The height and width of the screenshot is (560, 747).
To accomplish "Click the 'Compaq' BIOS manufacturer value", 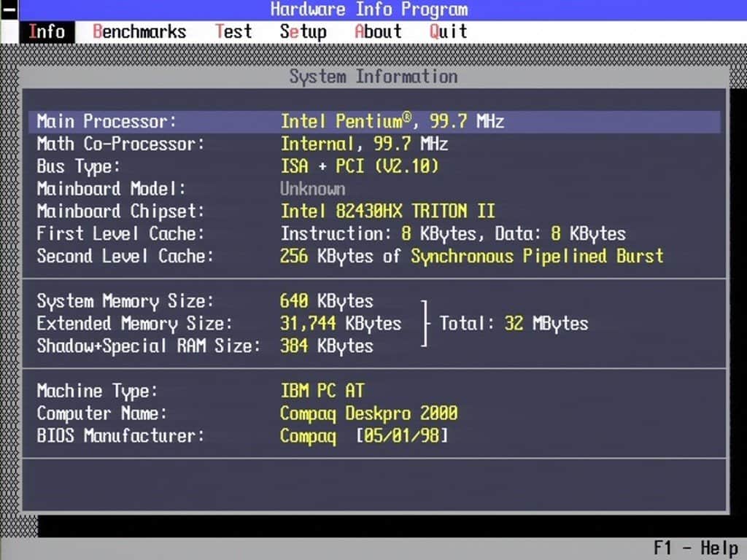I will pyautogui.click(x=308, y=436).
